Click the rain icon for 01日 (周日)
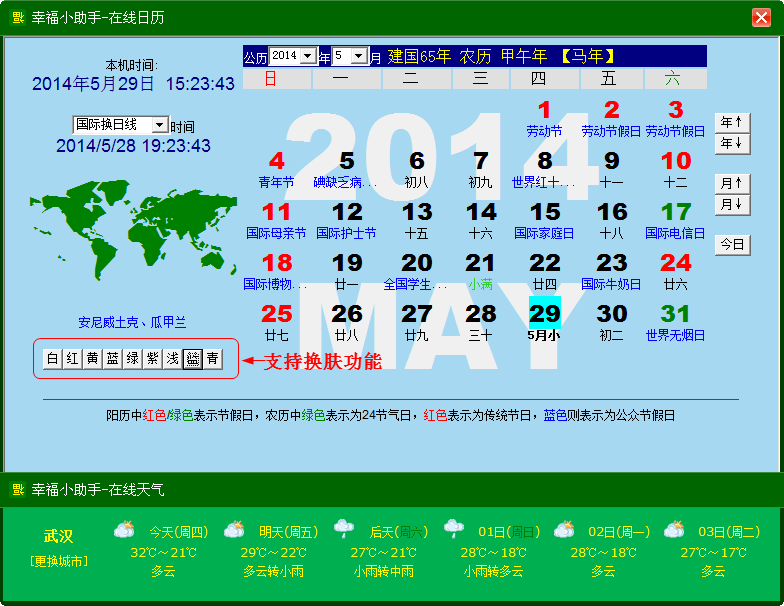 (x=454, y=528)
